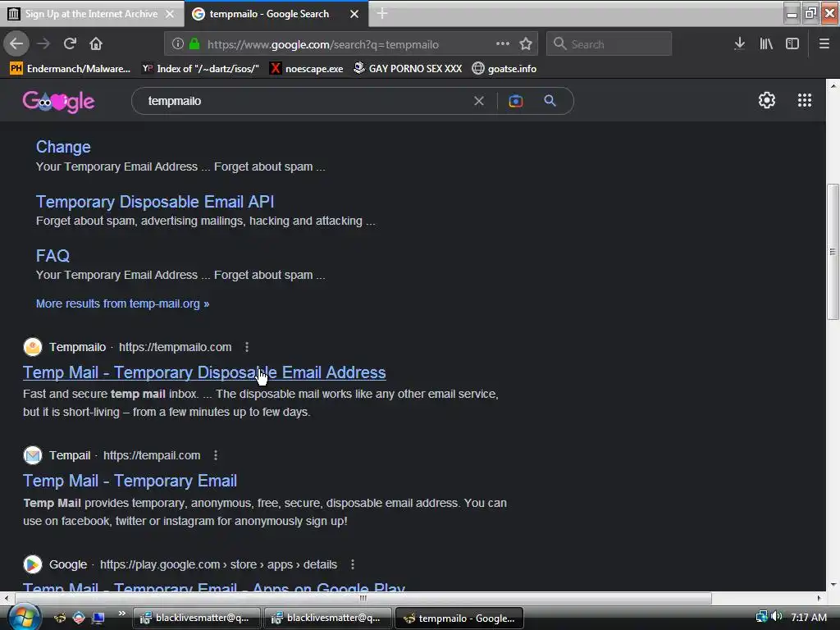Open the browser home page
This screenshot has height=630, width=840.
coord(96,43)
